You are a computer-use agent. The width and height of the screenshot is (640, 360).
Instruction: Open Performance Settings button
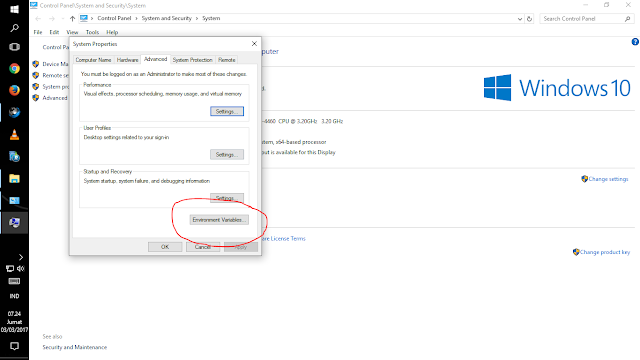pyautogui.click(x=227, y=111)
